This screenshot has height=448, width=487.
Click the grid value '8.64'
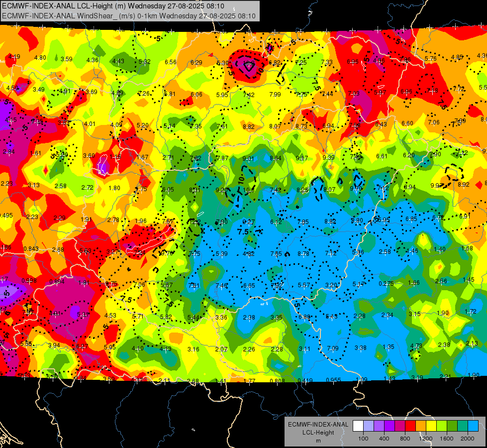click(x=275, y=158)
